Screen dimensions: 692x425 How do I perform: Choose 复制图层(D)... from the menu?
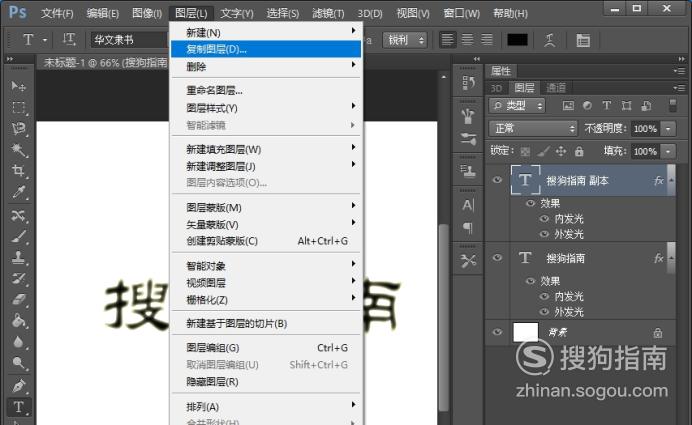click(266, 49)
